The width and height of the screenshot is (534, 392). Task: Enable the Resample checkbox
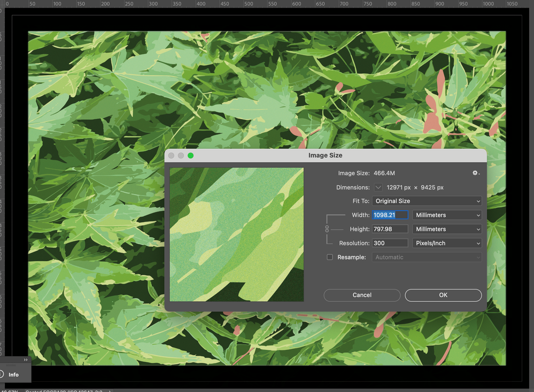tap(330, 257)
